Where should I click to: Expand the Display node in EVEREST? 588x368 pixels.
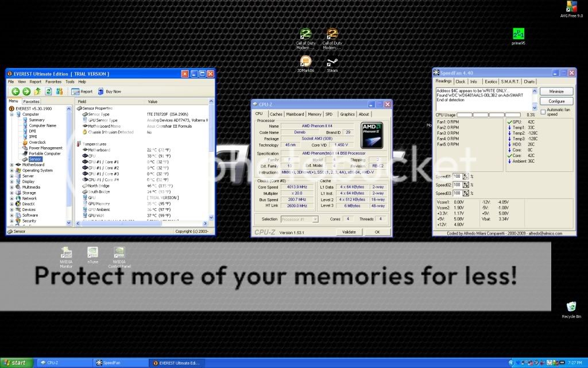point(11,181)
